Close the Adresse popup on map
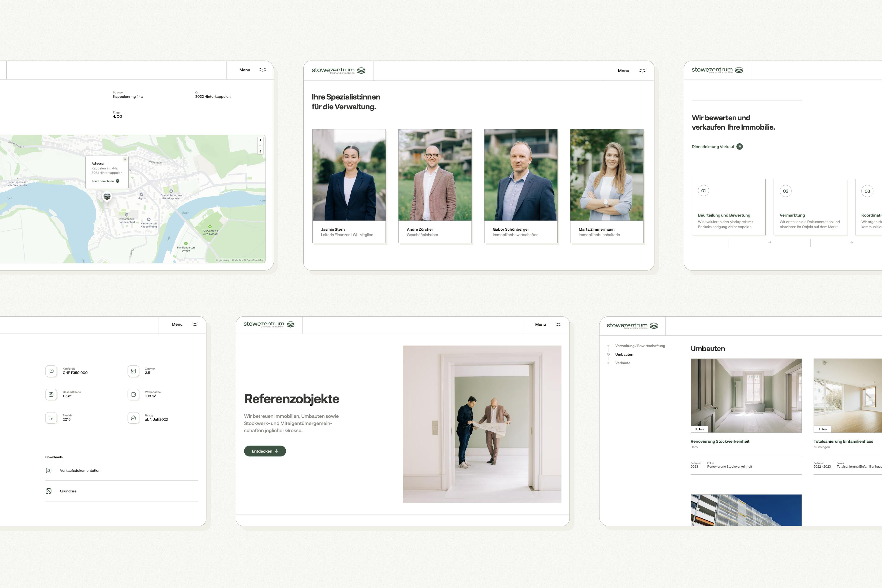This screenshot has height=588, width=882. (x=125, y=159)
